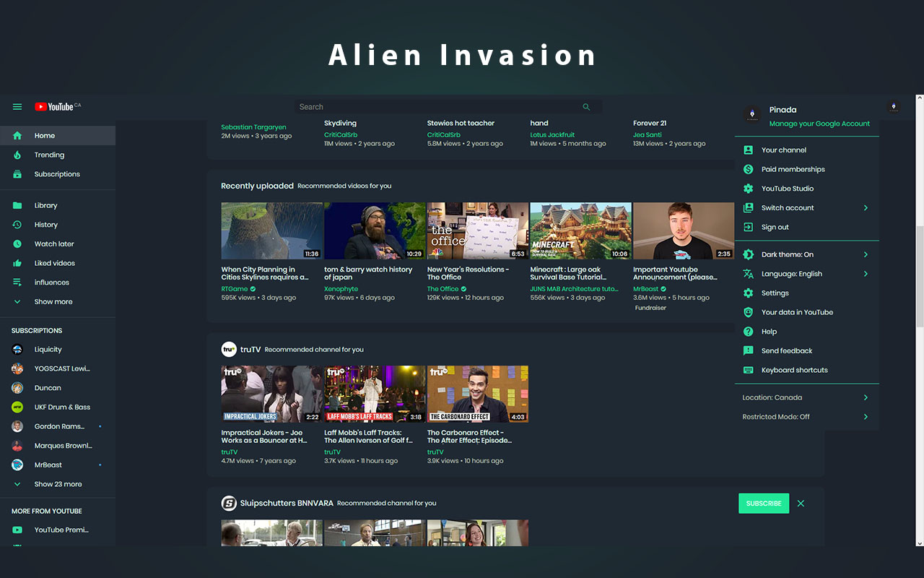
Task: Open Cities Skylines video thumbnail
Action: coord(272,230)
